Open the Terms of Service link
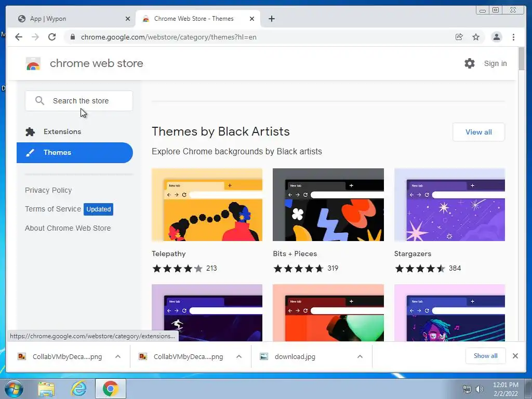 click(x=53, y=209)
